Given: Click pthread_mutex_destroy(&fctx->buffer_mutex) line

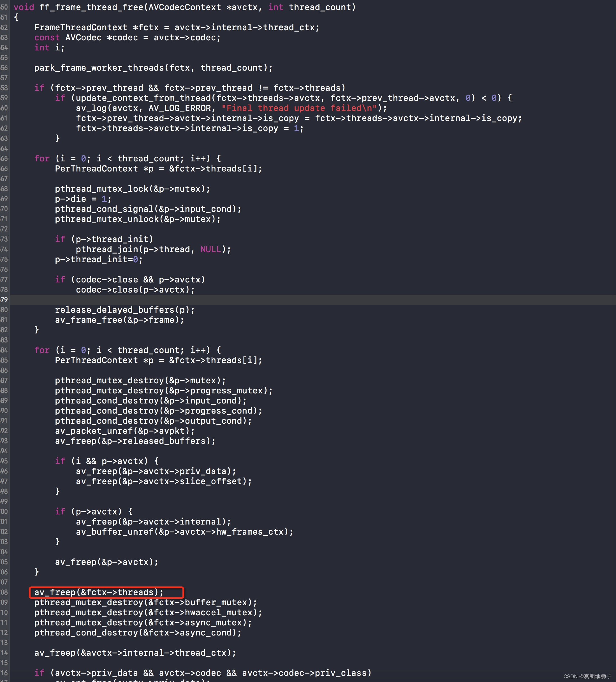Looking at the screenshot, I should coord(145,602).
